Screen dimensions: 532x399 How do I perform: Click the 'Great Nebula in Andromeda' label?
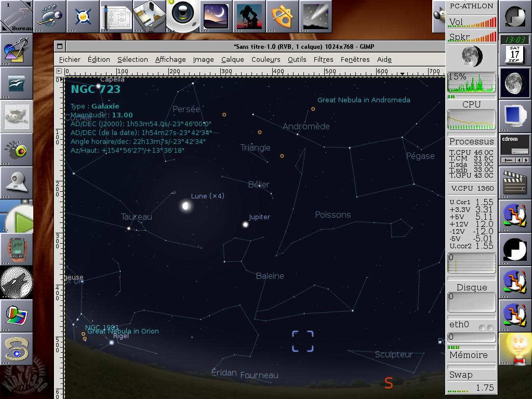click(x=364, y=100)
